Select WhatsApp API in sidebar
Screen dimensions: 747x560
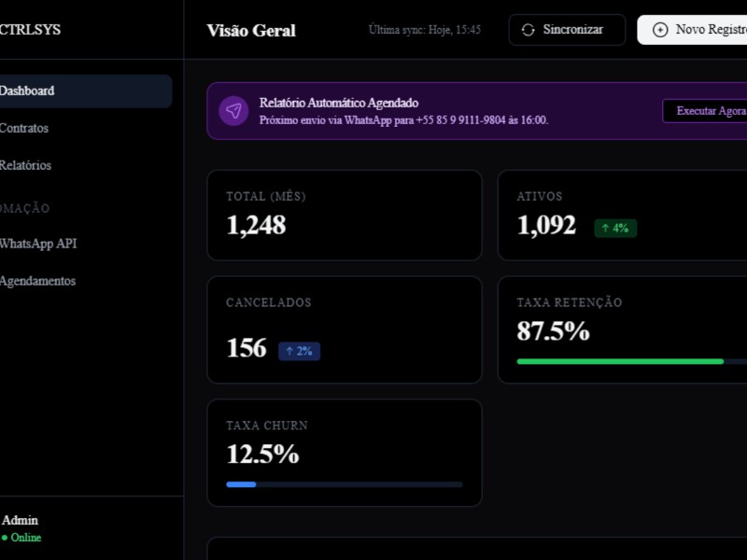38,244
